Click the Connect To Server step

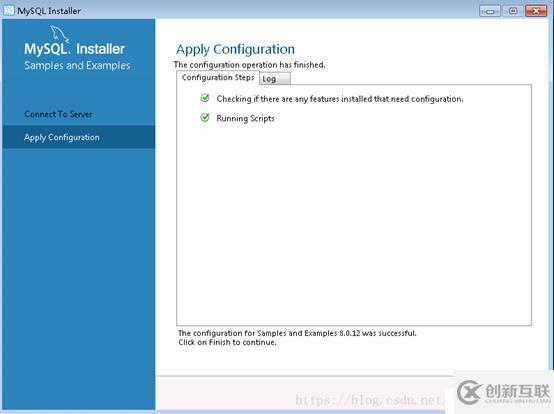click(59, 114)
